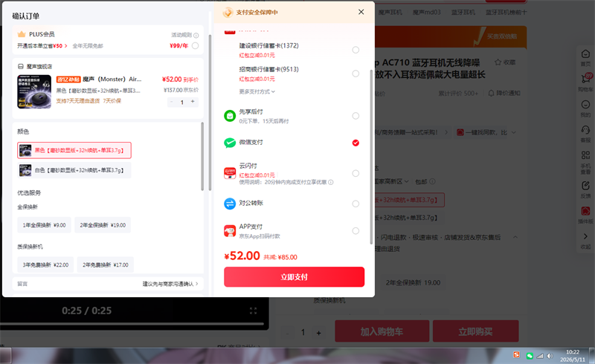
Task: Select the APP支付 payment radio button
Action: [356, 230]
